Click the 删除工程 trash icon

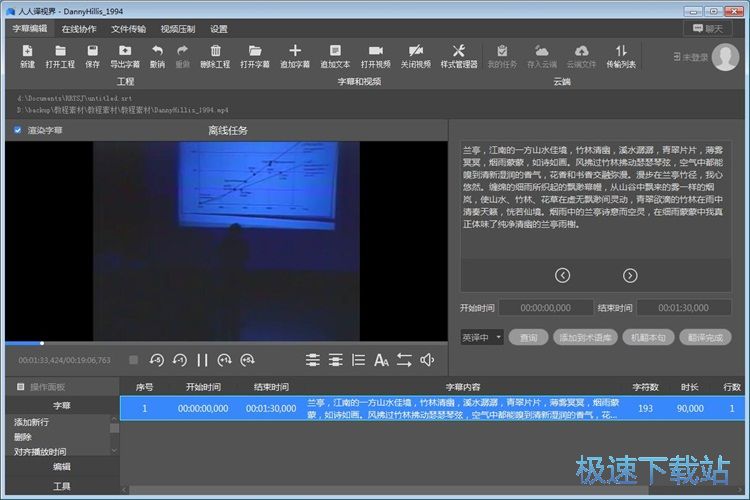click(214, 55)
